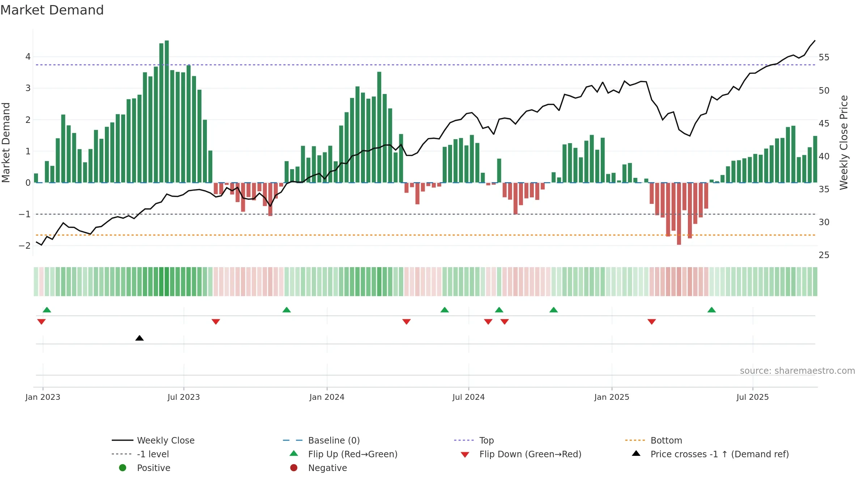Viewport: 868px width, 488px height.
Task: Click the green Flip Up legend triangle
Action: [294, 453]
